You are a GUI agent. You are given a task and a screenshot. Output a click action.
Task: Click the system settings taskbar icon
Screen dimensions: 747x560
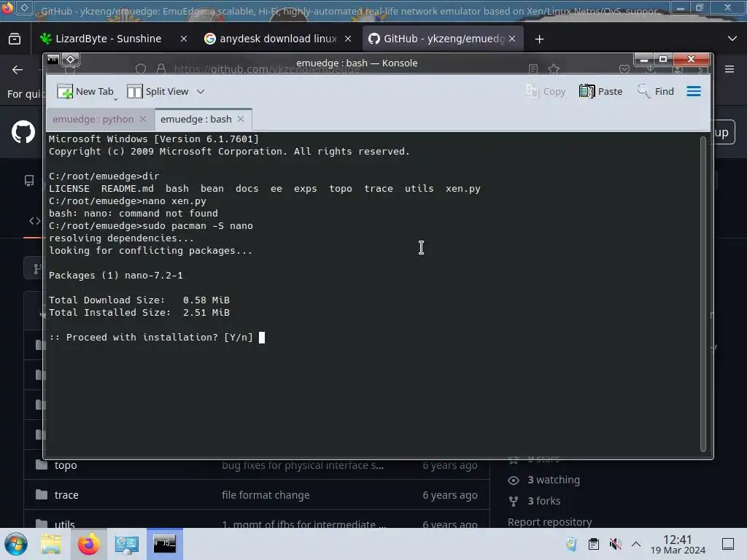127,544
